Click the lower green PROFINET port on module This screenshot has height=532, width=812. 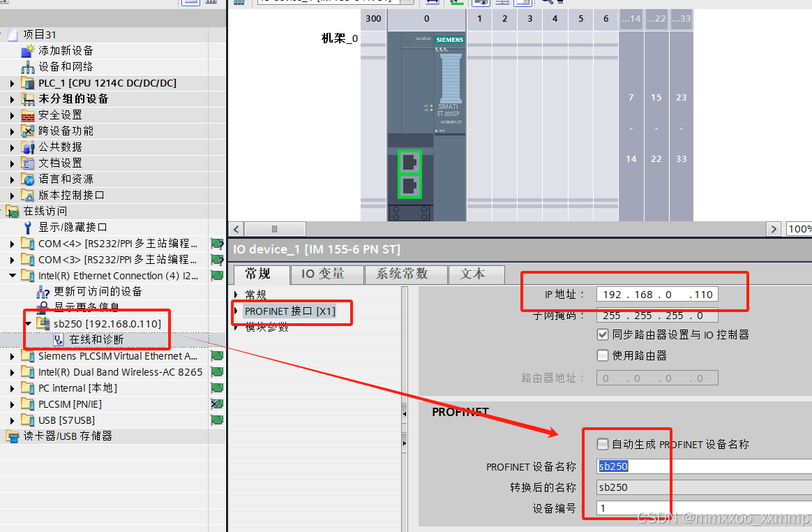[409, 186]
